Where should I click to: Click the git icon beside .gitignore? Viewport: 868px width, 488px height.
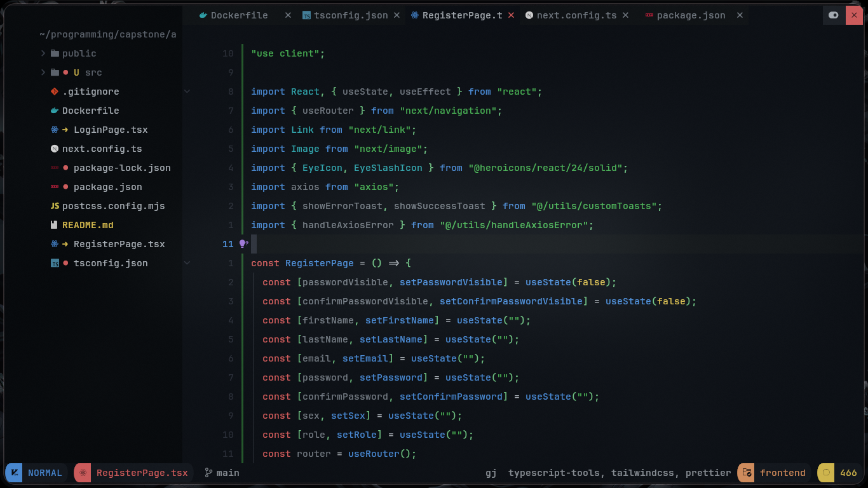click(55, 91)
